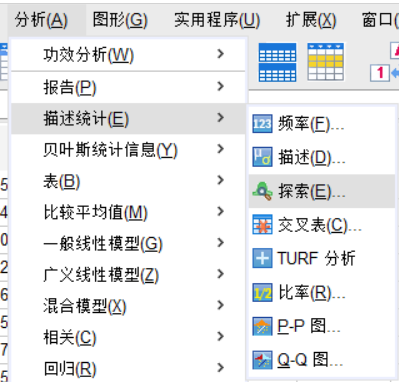Screen dimensions: 399x382
Task: Select 交叉表(C)... menu text
Action: [320, 225]
